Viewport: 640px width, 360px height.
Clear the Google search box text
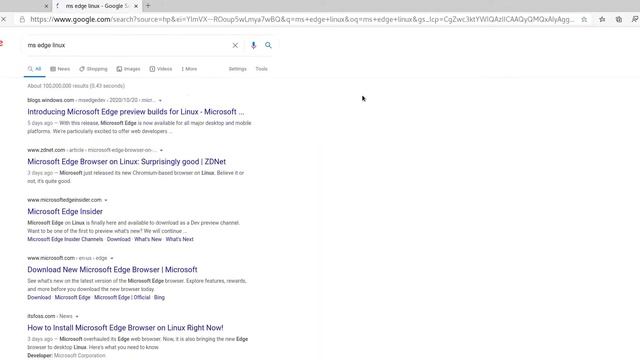click(x=235, y=45)
